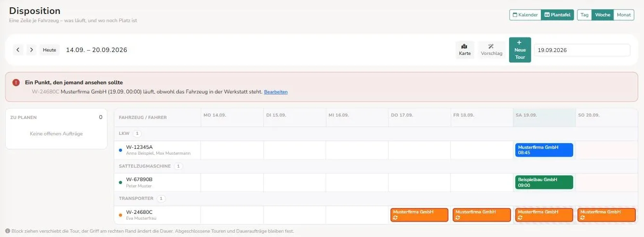Select the Tag time range
Viewport: 644px width, 237px height.
(584, 15)
